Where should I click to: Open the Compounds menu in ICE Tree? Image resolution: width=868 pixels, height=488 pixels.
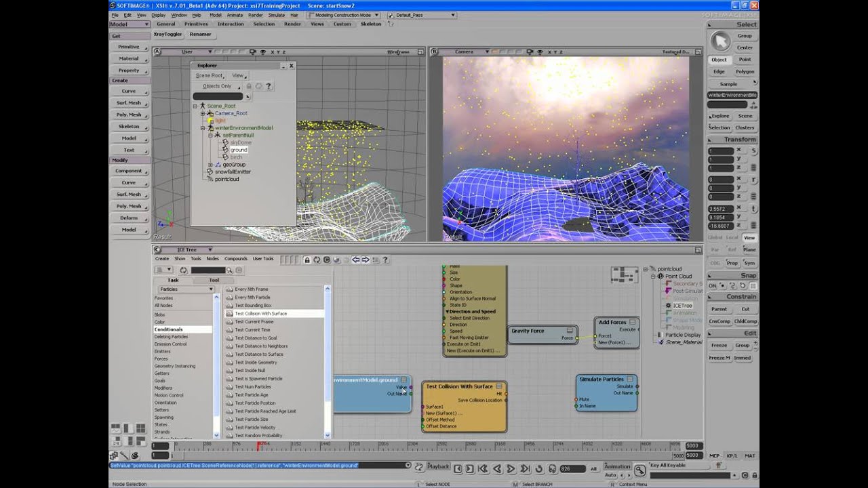[x=236, y=259]
